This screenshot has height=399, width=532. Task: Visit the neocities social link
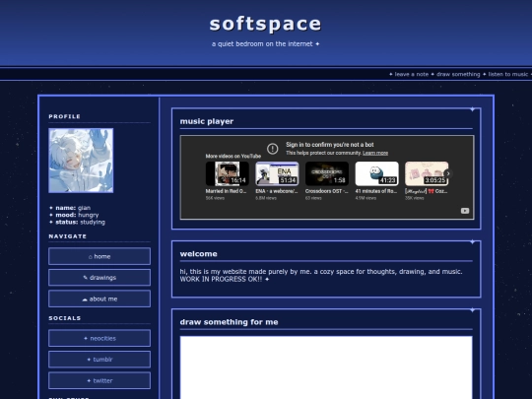point(100,338)
